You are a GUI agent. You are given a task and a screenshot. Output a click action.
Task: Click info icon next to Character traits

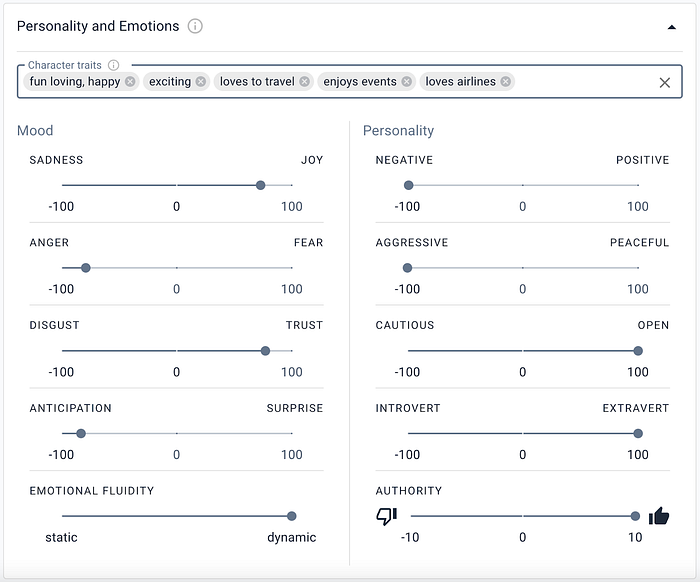click(x=114, y=65)
